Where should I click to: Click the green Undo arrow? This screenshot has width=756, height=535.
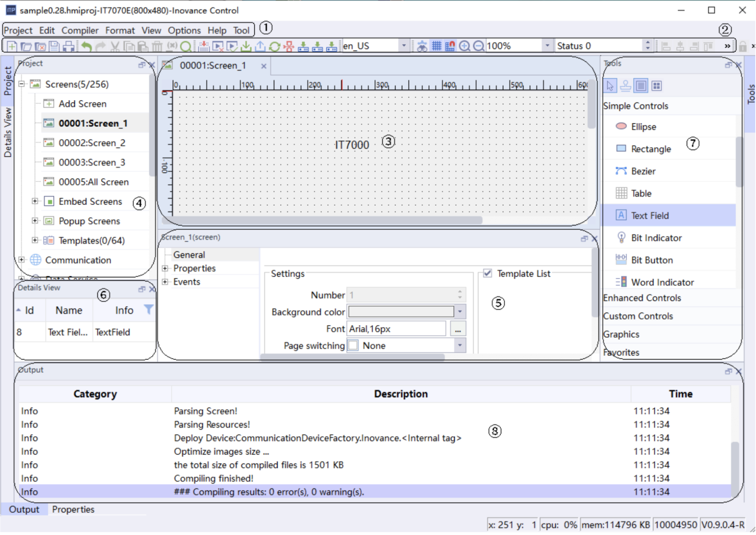point(86,46)
